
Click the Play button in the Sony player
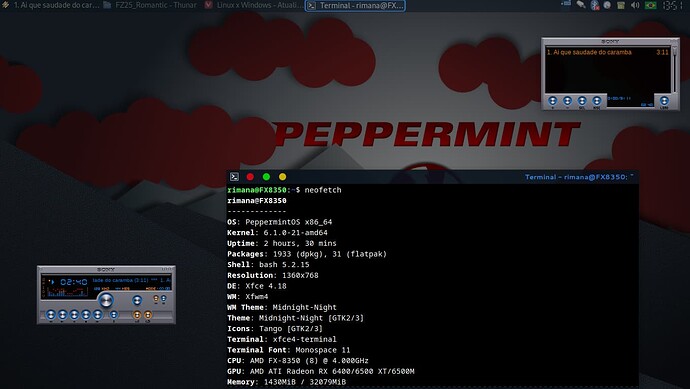[62, 315]
